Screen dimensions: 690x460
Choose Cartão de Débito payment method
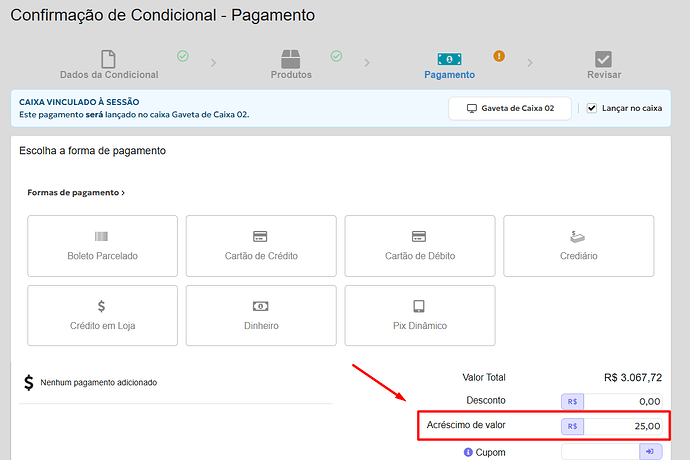click(x=420, y=246)
